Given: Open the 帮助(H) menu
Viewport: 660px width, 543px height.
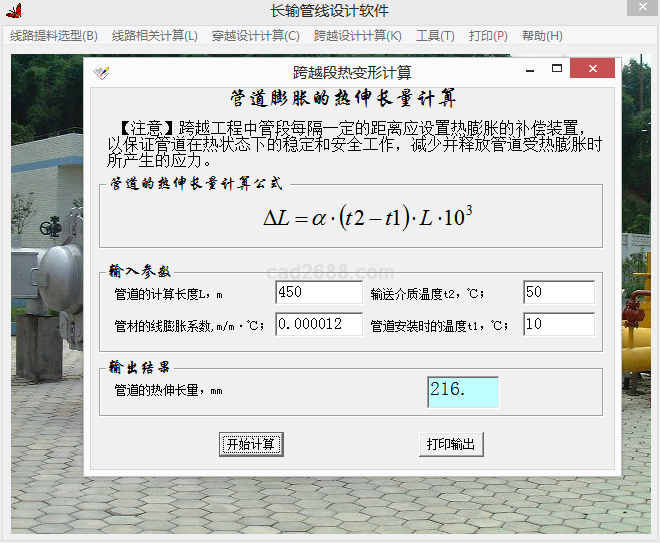Looking at the screenshot, I should click(542, 36).
